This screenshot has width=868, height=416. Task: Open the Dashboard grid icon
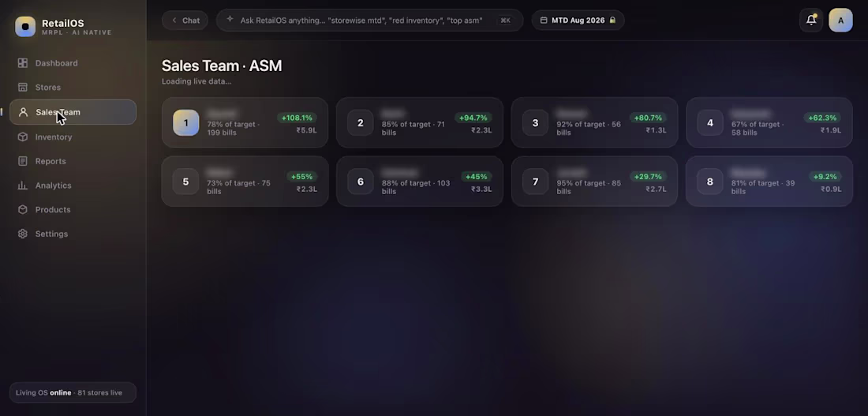click(23, 63)
